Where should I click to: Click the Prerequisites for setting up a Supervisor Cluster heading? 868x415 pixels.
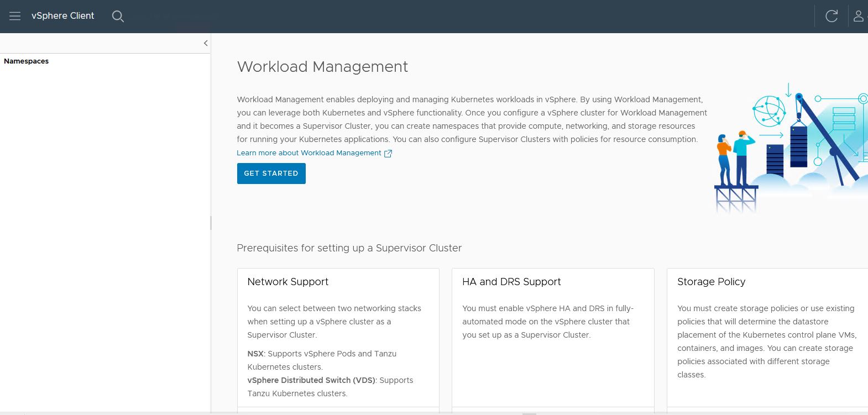pos(349,248)
